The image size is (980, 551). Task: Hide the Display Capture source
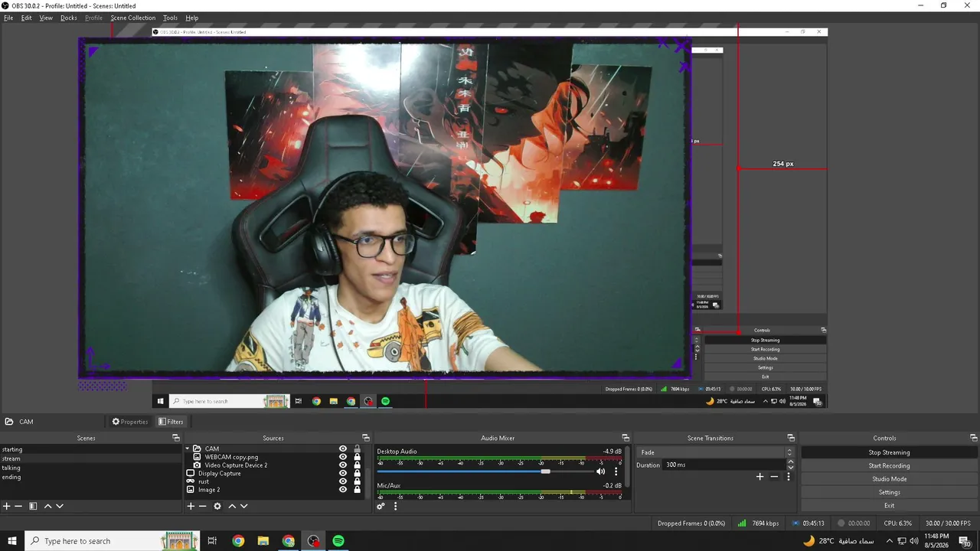click(x=343, y=474)
